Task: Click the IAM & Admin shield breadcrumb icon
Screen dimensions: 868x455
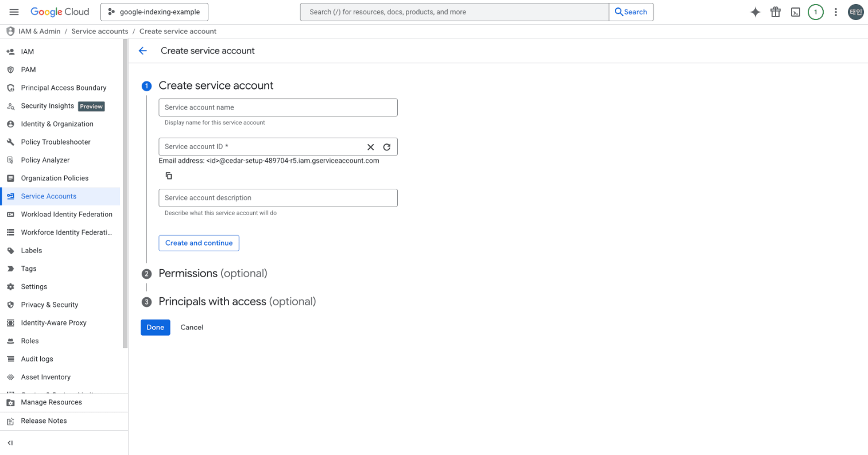Action: [x=10, y=32]
